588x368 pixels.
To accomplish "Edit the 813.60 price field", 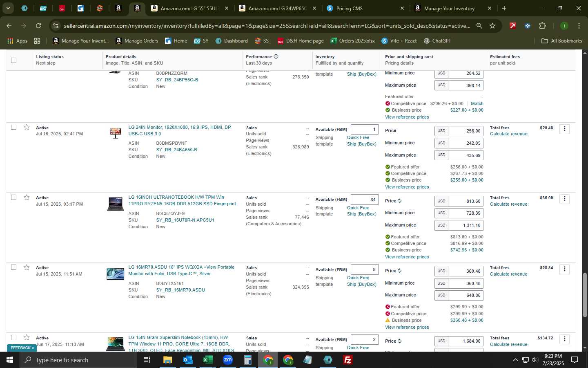I will pos(465,201).
